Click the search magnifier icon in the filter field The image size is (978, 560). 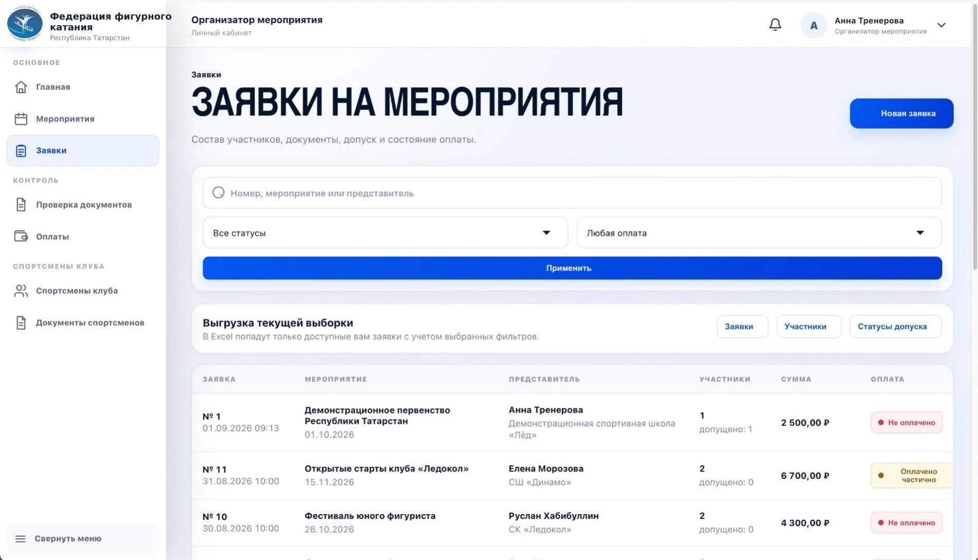[218, 192]
